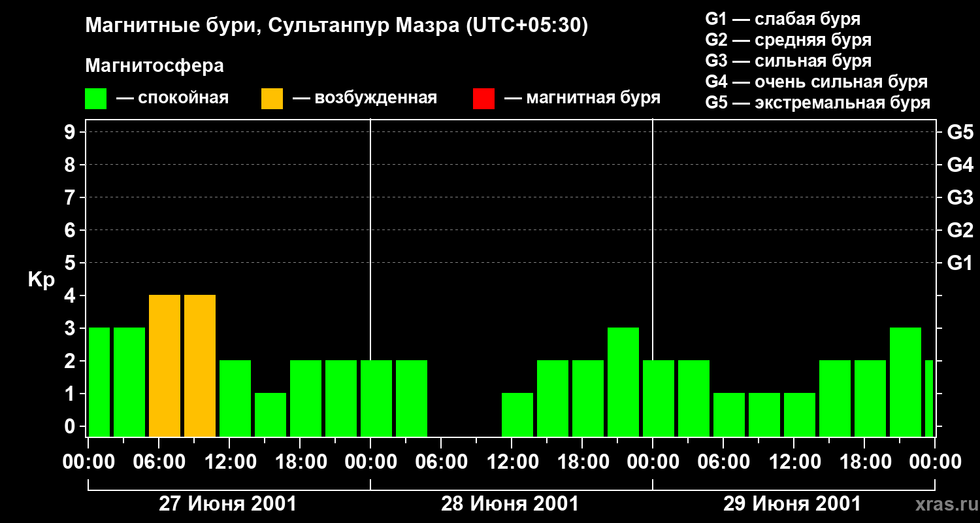Click the Kp 3 green bar on 29 June

pos(906,382)
